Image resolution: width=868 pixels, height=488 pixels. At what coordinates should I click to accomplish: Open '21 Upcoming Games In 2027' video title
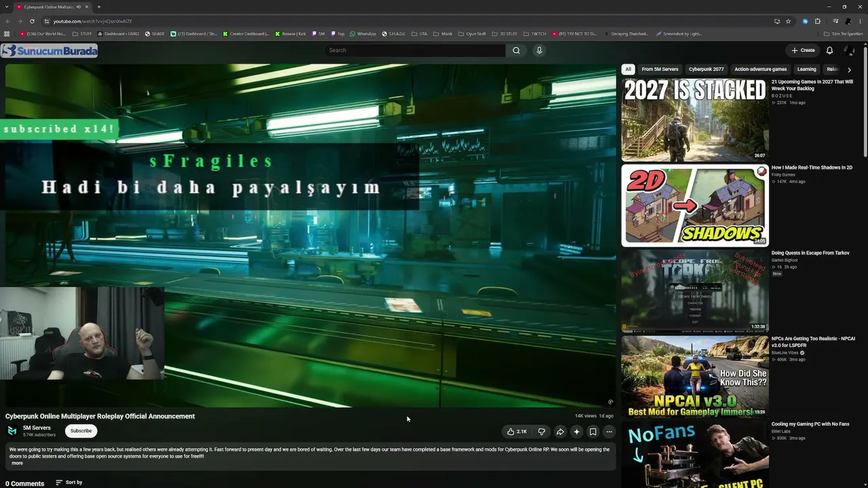(812, 85)
